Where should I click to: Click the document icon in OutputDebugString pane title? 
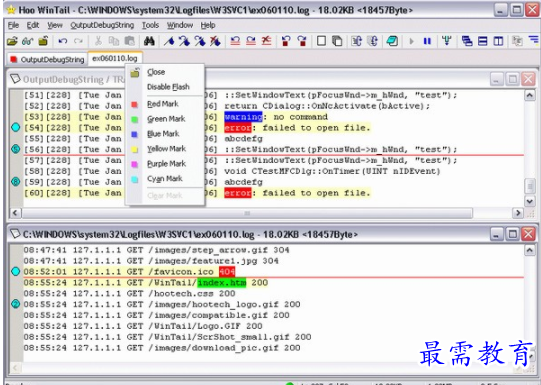tap(15, 79)
